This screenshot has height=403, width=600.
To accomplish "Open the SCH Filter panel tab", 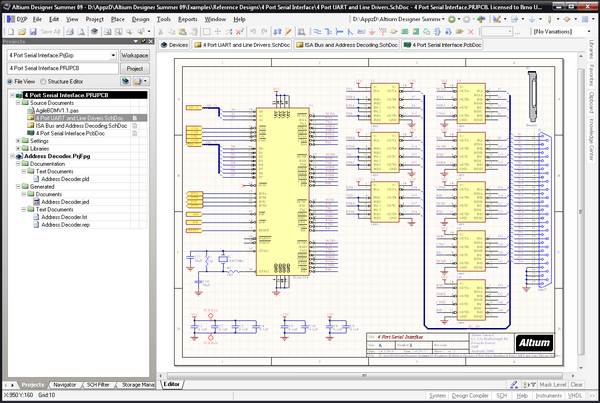I will [98, 385].
